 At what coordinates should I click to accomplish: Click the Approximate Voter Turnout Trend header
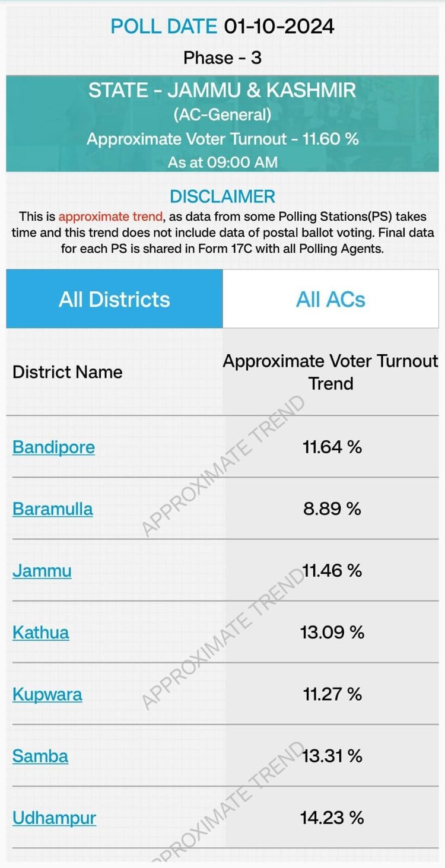[x=330, y=372]
